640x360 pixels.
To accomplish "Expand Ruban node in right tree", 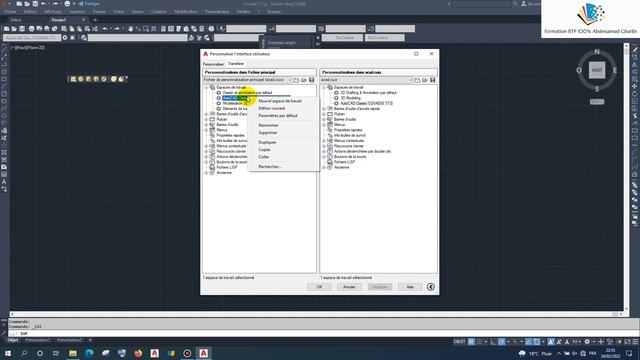I will (324, 114).
